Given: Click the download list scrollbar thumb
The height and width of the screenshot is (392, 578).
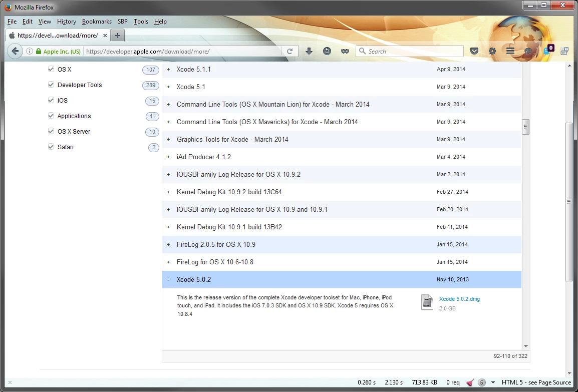Looking at the screenshot, I should tap(525, 127).
